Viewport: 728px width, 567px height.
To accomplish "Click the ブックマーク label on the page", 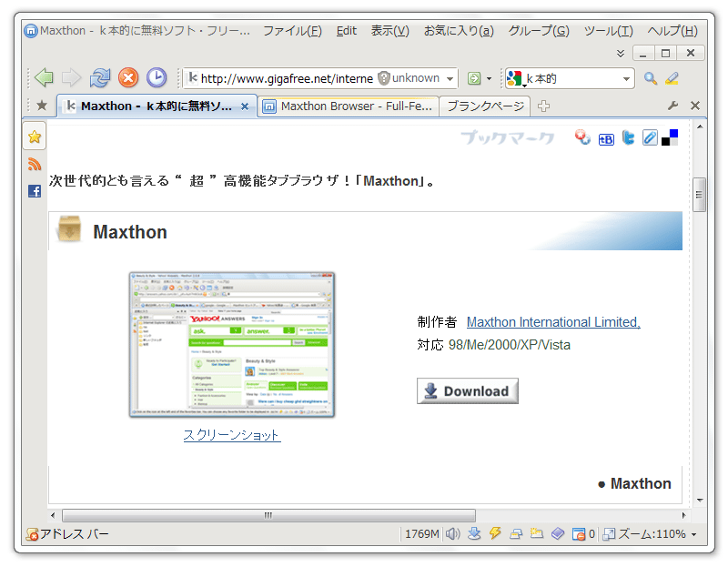I will (x=508, y=137).
